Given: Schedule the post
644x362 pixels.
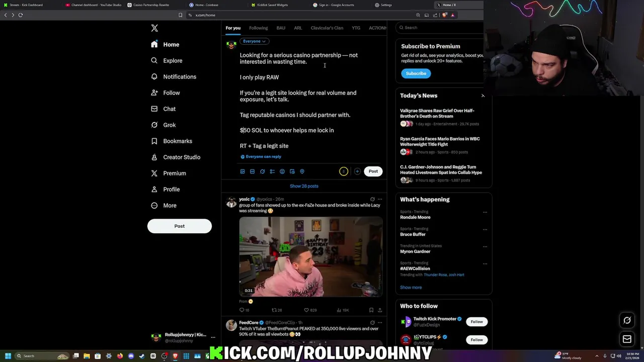Looking at the screenshot, I should [292, 171].
